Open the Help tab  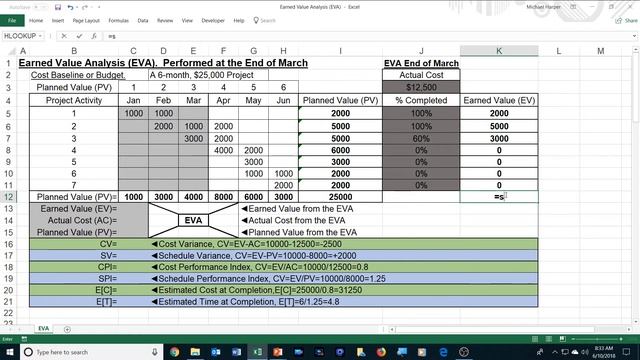click(x=239, y=20)
